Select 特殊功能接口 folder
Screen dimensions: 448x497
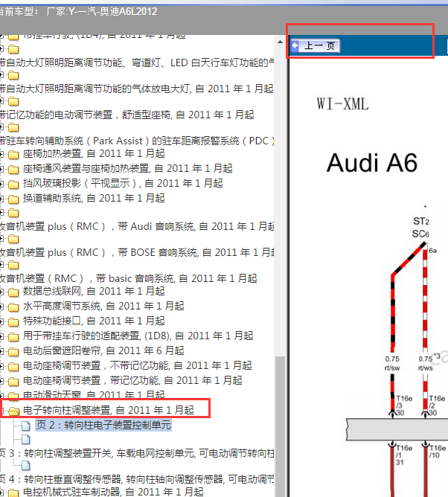pyautogui.click(x=94, y=321)
